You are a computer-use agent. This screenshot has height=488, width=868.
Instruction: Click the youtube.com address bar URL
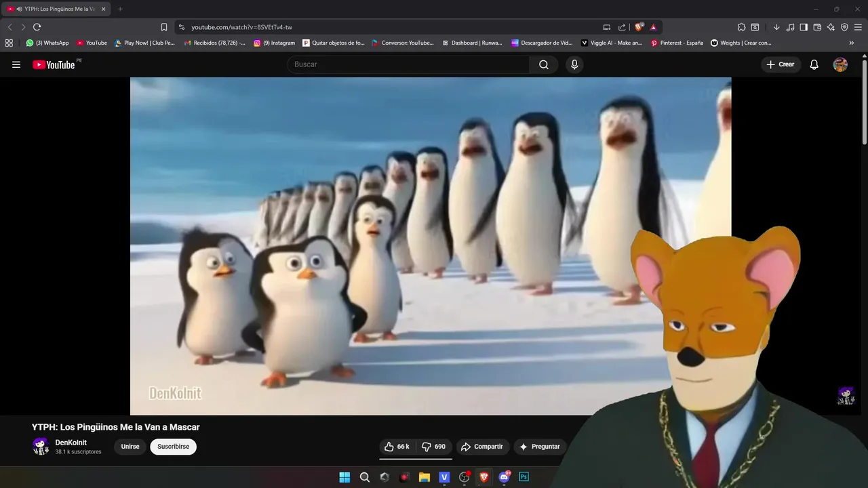(x=241, y=27)
